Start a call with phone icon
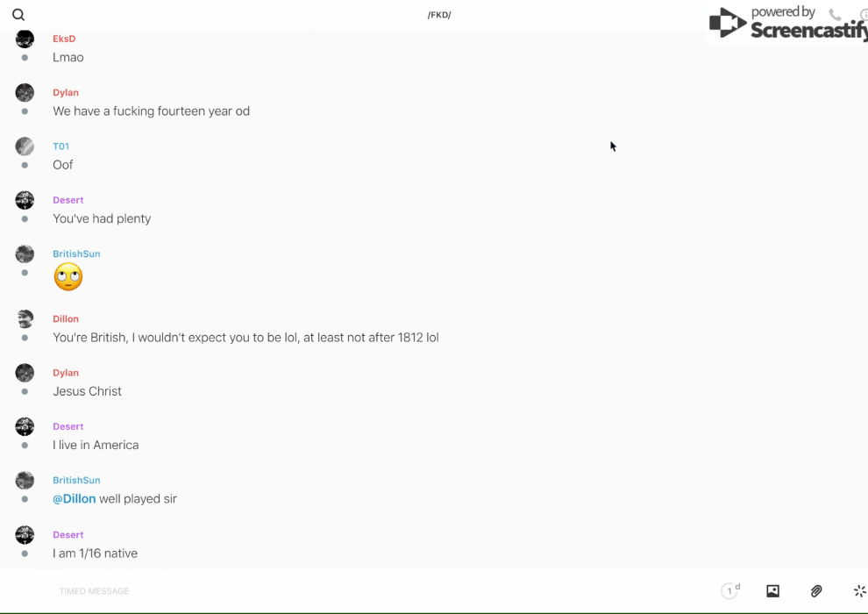The height and width of the screenshot is (614, 868). coord(835,15)
